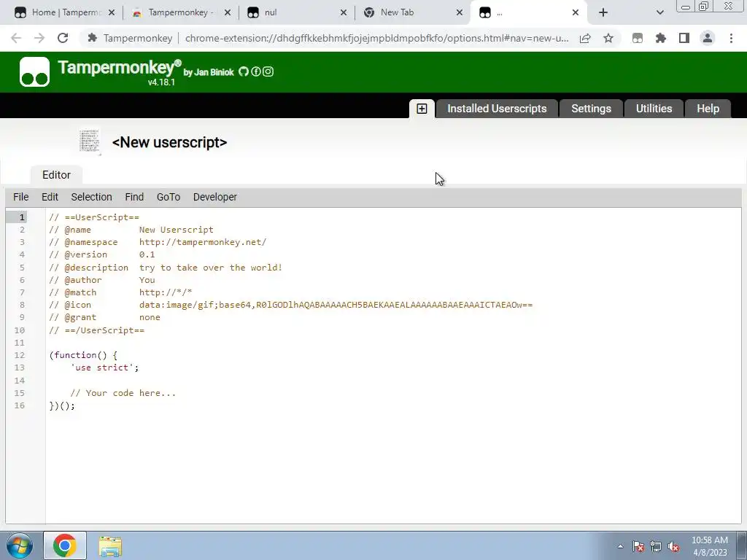Click line number 12 in the gutter
This screenshot has width=747, height=560.
tap(19, 355)
